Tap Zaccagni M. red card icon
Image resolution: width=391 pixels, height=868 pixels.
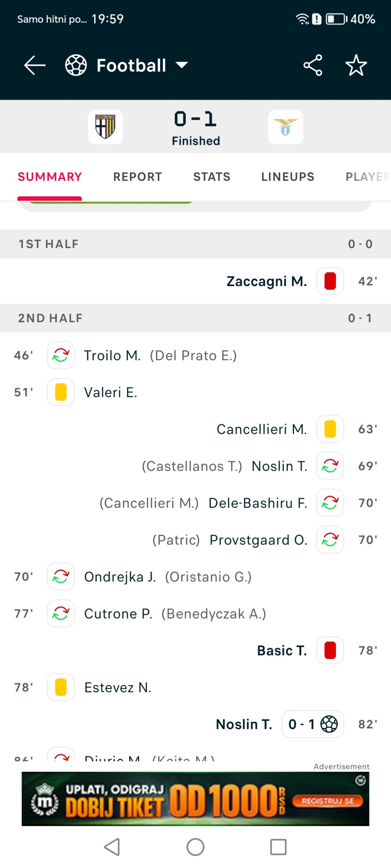[x=330, y=281]
